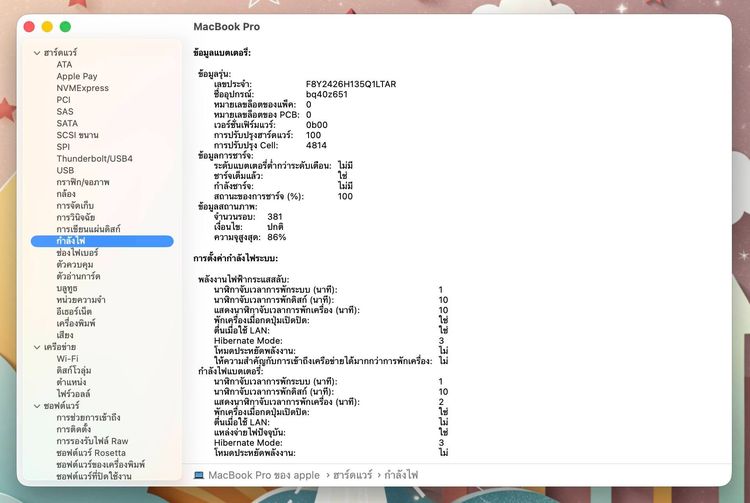Select การติดตั้ง in the sidebar
The image size is (750, 503).
[73, 429]
